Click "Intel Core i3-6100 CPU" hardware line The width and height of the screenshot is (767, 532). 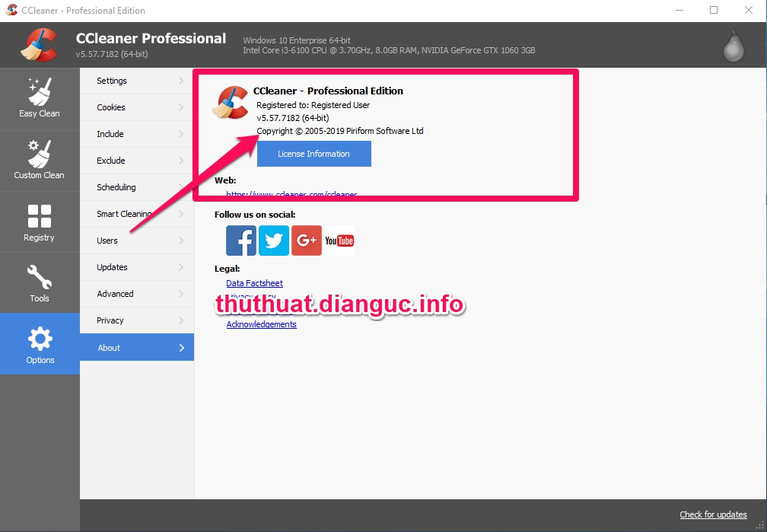[389, 50]
